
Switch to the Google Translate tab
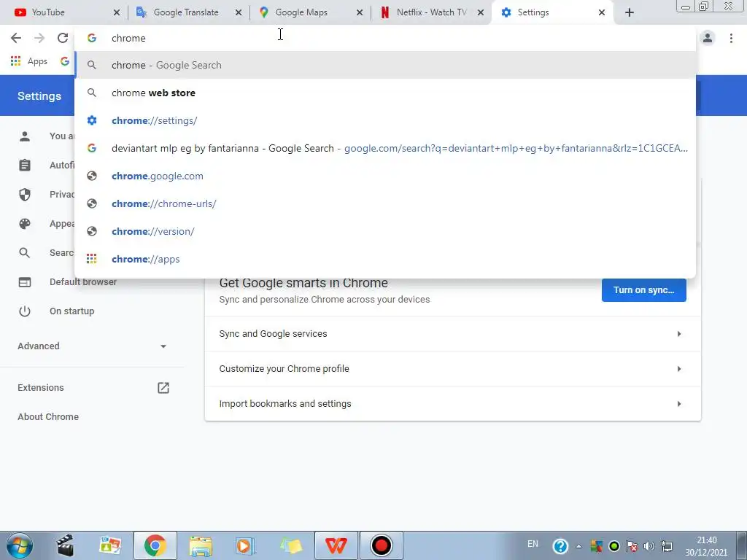pyautogui.click(x=188, y=12)
